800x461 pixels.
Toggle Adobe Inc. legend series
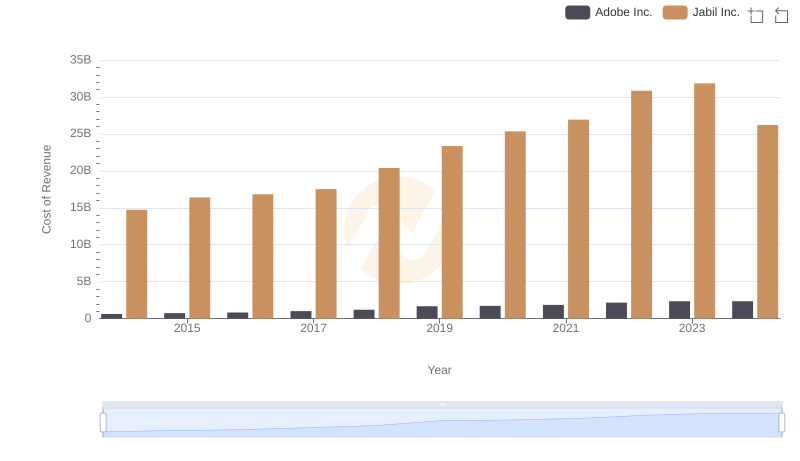click(x=609, y=12)
